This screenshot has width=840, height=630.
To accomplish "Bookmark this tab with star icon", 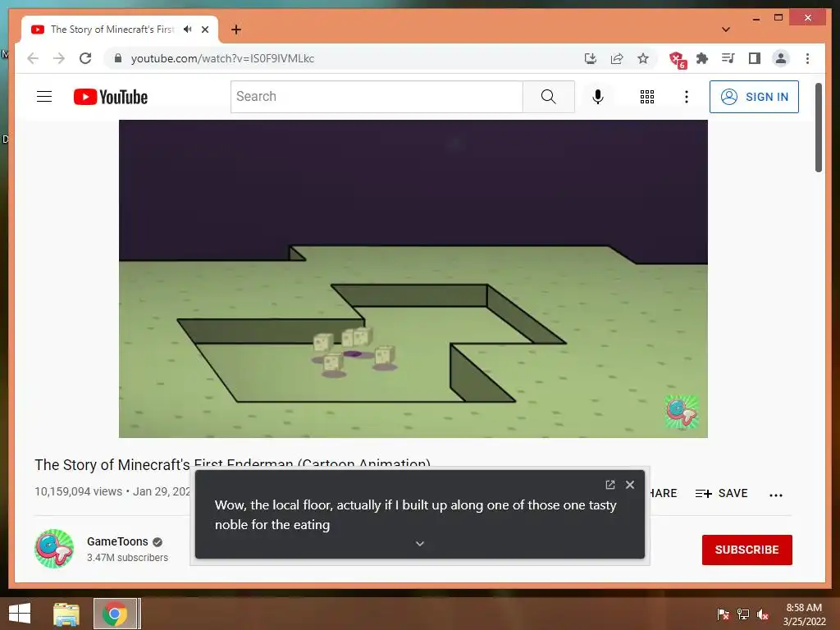I will click(x=643, y=58).
